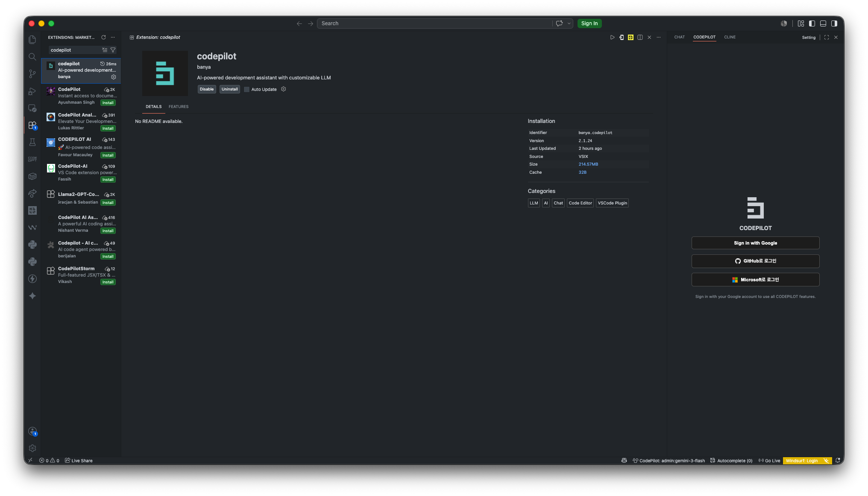
Task: Open the Accounts menu in activity bar
Action: [32, 431]
